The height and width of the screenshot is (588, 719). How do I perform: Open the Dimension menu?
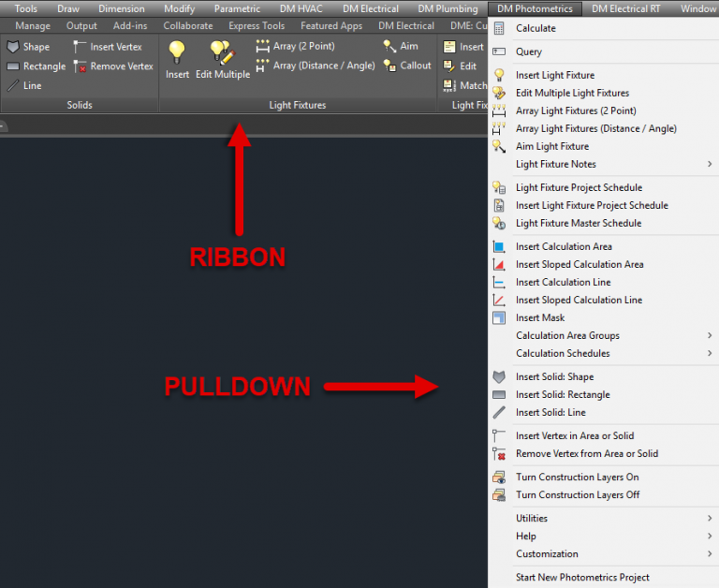point(122,8)
